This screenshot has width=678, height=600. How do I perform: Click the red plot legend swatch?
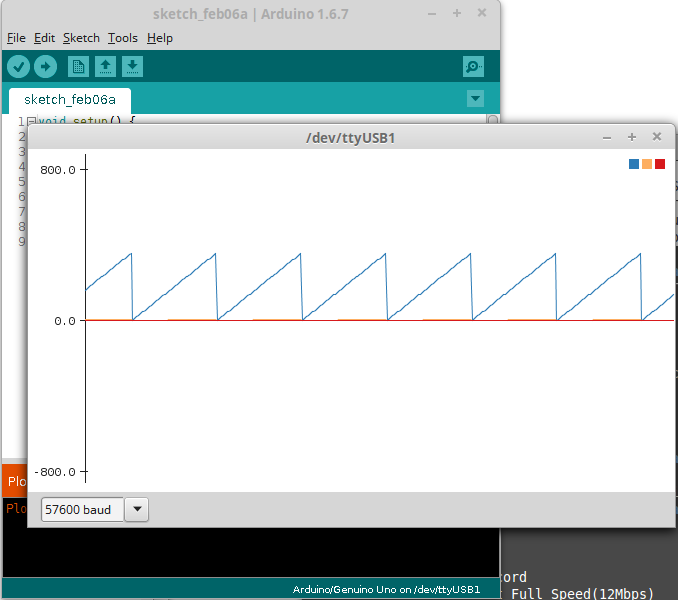pos(660,164)
